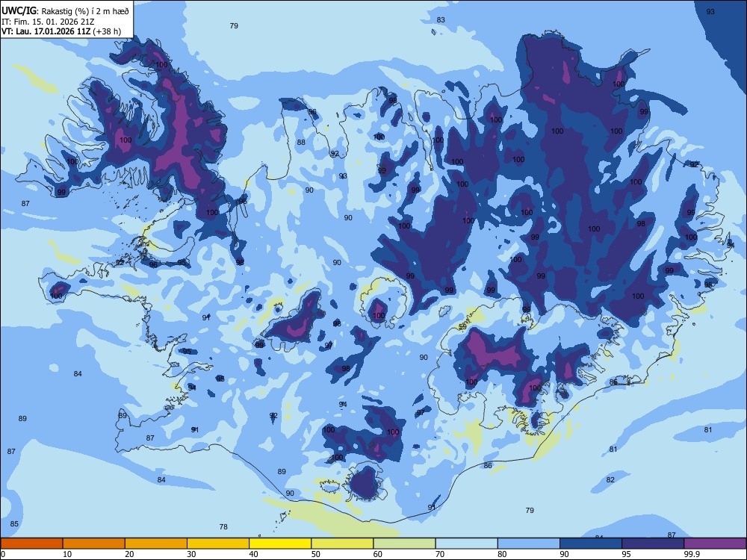
Task: Click the legend tick label '30'
Action: click(x=191, y=554)
